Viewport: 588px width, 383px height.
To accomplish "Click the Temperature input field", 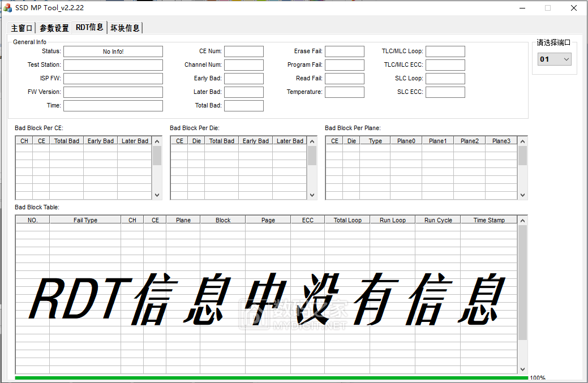I will (344, 92).
